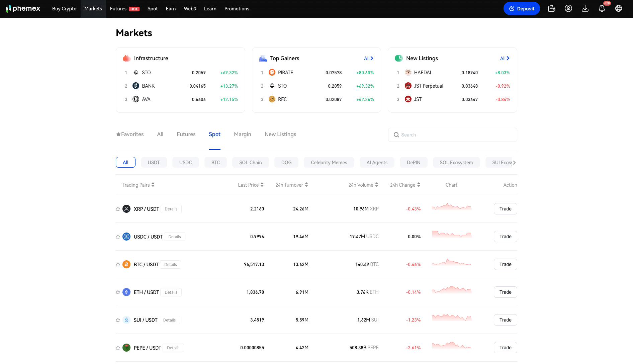
Task: Click the search magnifier icon
Action: (x=396, y=135)
